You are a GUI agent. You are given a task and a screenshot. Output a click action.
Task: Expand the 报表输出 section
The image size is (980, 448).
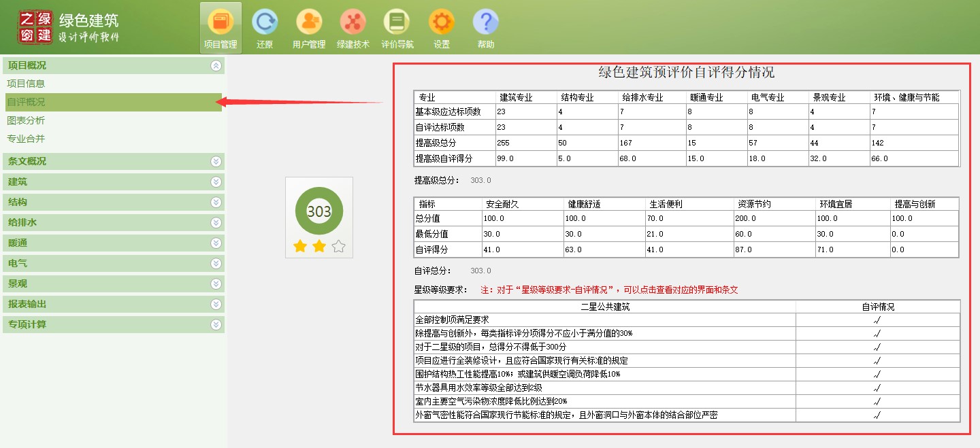pyautogui.click(x=113, y=304)
